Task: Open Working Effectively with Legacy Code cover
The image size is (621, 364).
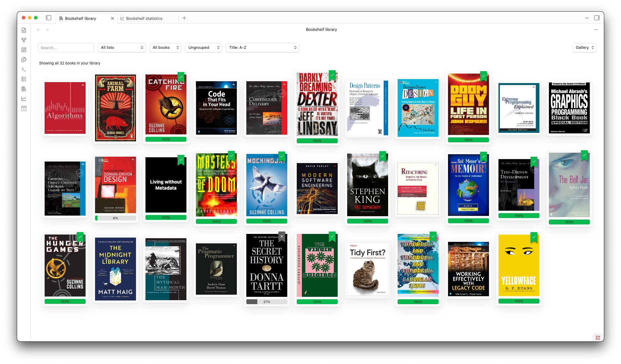Action: tap(469, 269)
